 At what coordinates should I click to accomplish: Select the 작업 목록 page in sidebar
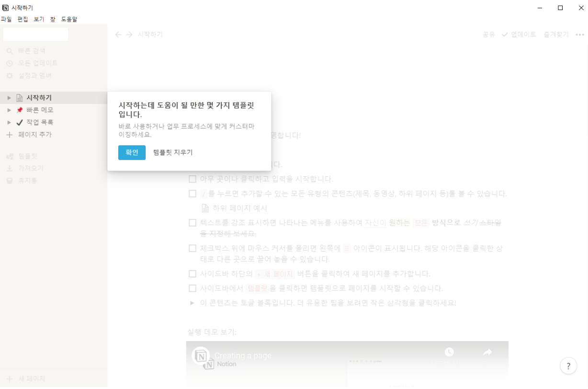54,122
